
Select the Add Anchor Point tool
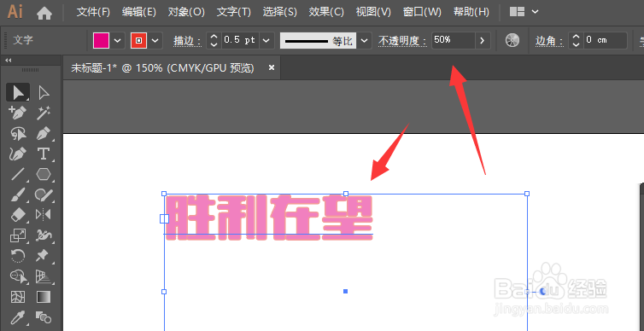[18, 113]
